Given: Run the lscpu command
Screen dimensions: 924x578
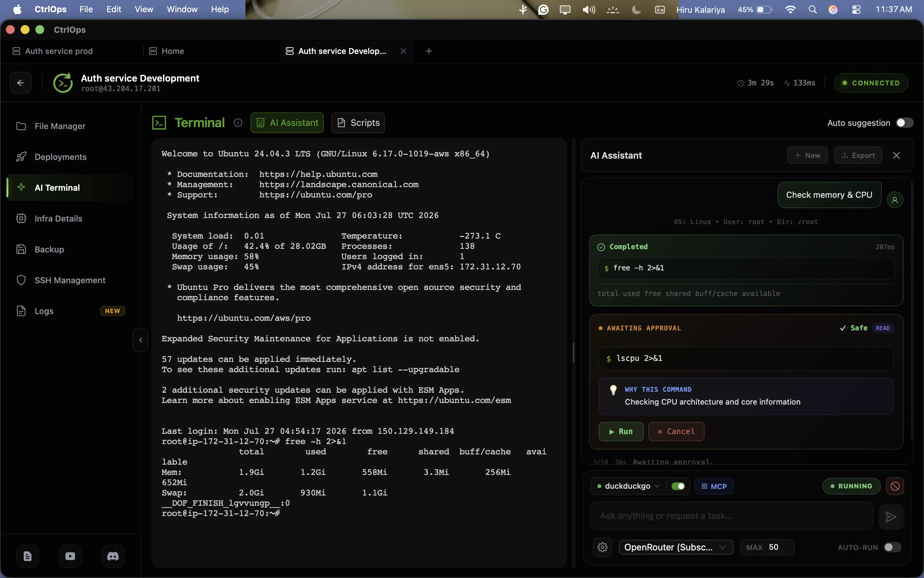Looking at the screenshot, I should [x=621, y=432].
